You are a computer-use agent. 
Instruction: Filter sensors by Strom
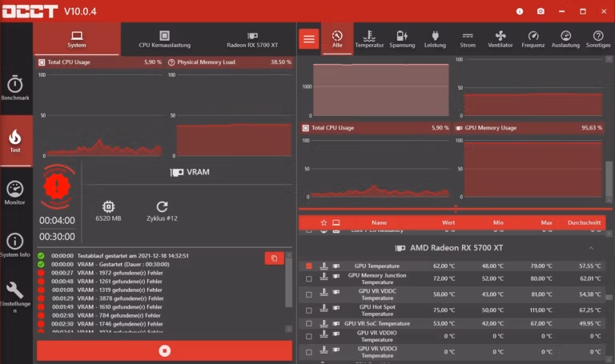[x=468, y=39]
